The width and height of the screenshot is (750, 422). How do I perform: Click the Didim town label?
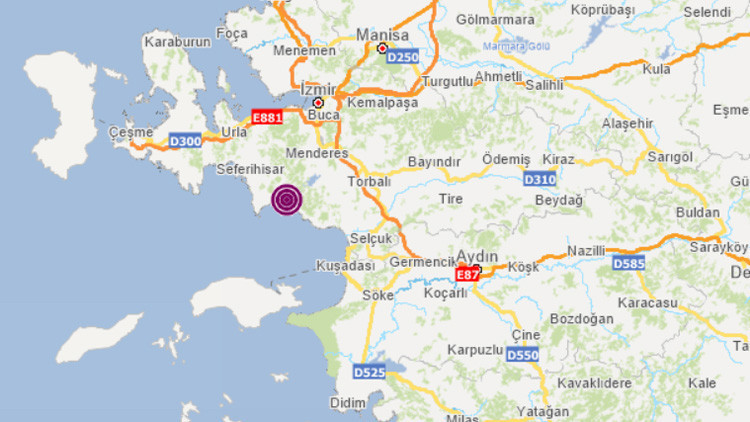point(348,403)
